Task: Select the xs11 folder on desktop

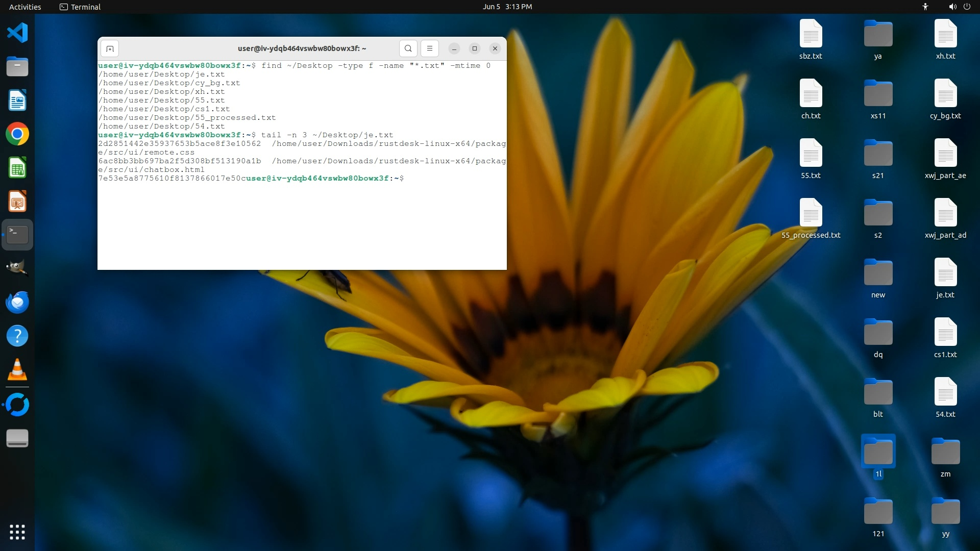Action: 878,94
